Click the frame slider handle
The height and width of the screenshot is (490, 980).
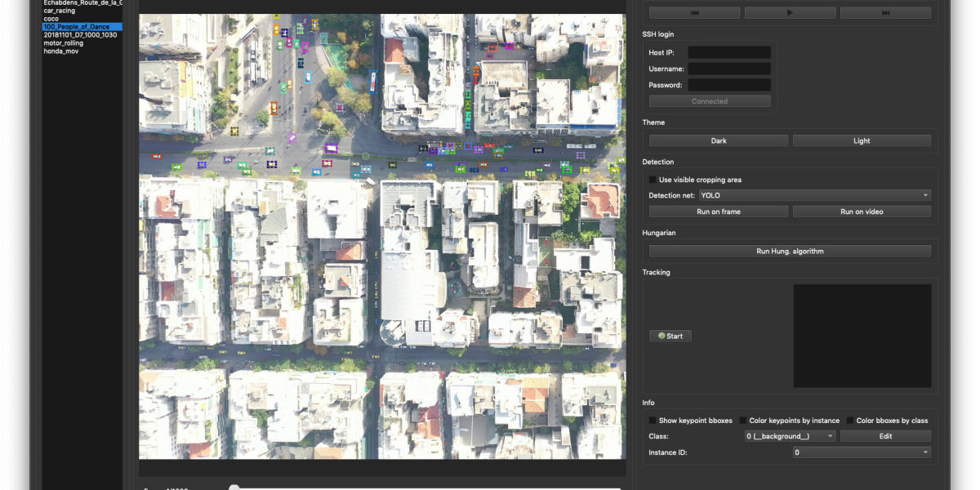pyautogui.click(x=234, y=488)
